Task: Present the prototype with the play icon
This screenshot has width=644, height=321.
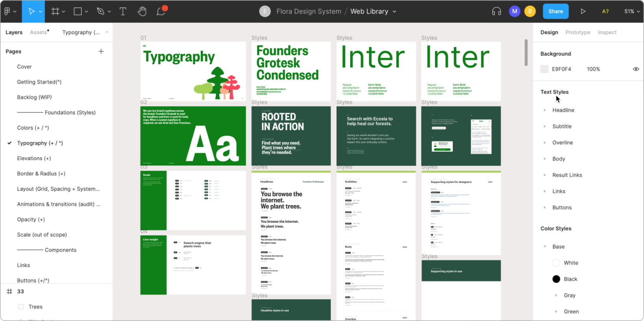Action: 583,11
